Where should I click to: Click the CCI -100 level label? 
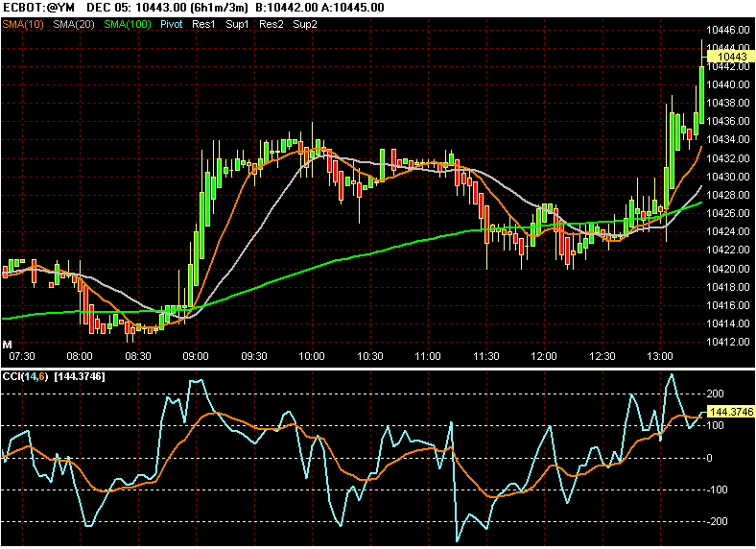click(x=716, y=490)
